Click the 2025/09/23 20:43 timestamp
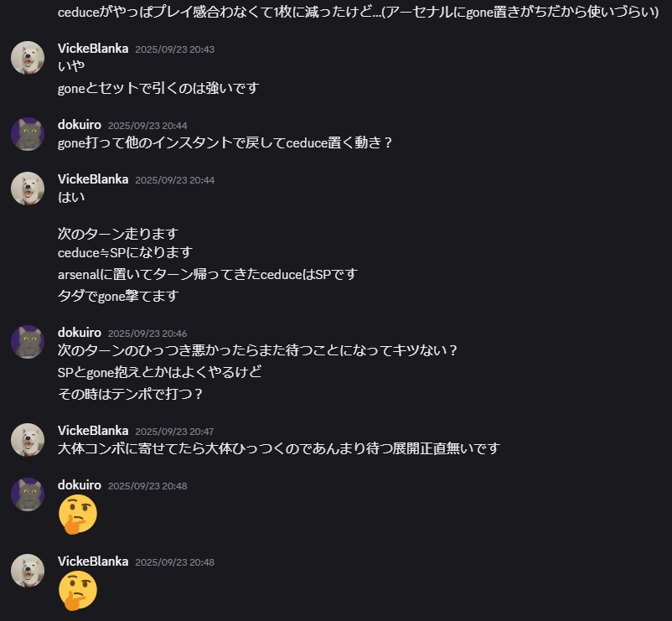 174,49
